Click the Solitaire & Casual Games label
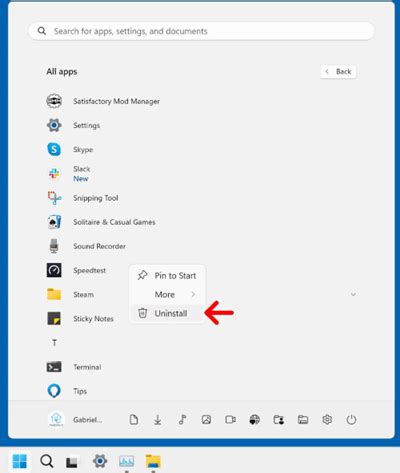The height and width of the screenshot is (473, 400). point(114,222)
